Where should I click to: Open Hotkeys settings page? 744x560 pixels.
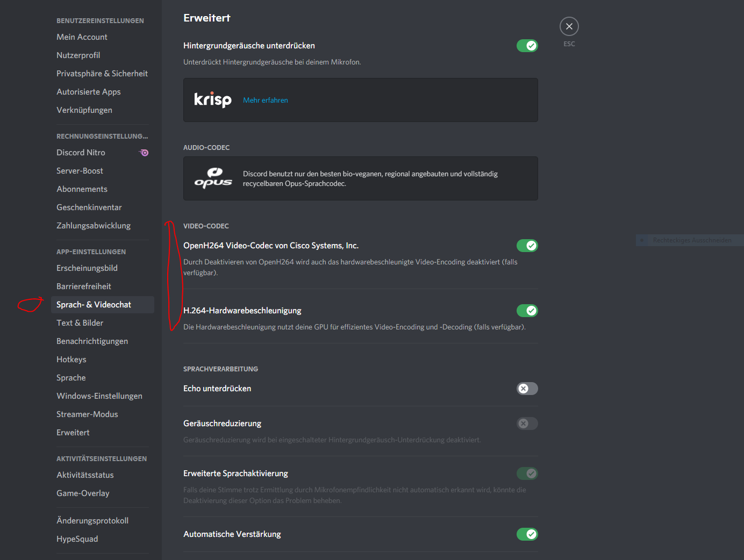[71, 360]
